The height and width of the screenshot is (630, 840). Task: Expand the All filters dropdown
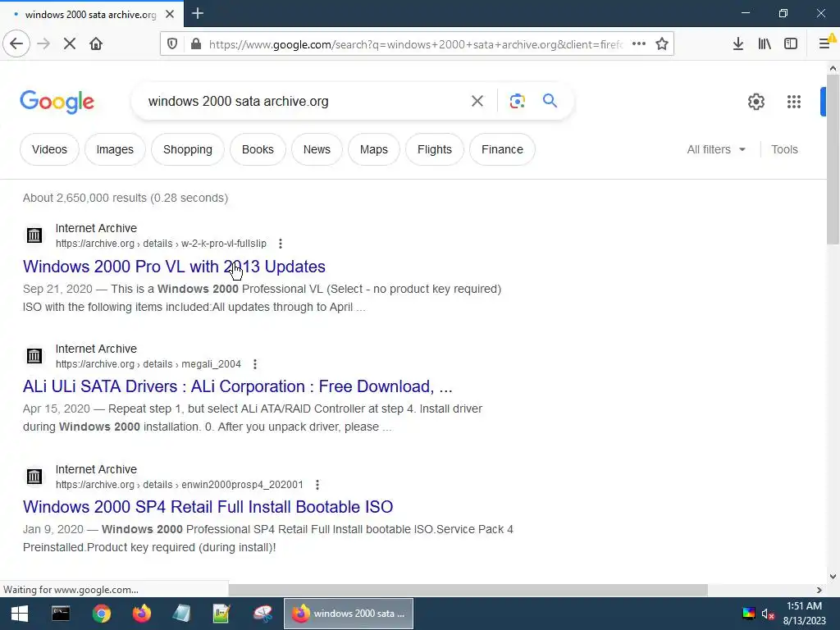[716, 149]
